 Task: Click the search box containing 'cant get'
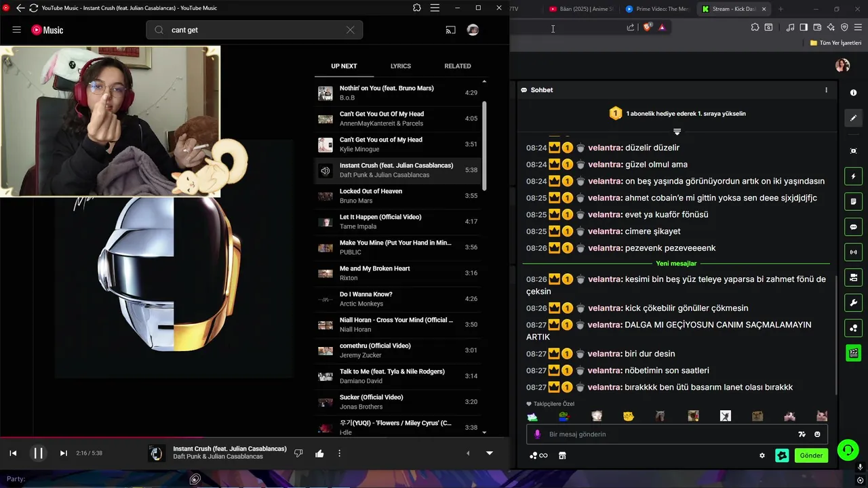[x=254, y=30]
